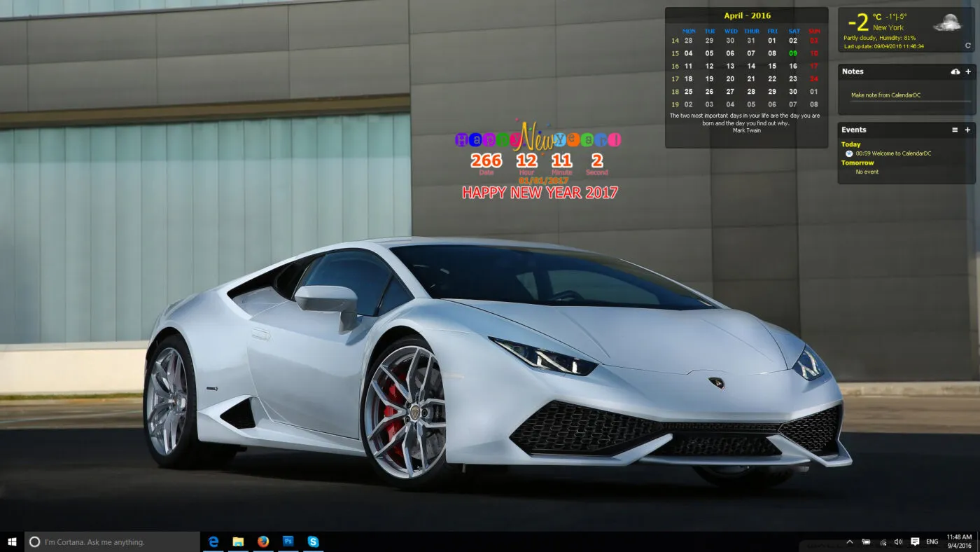Click the weather cloud image in the widget
The image size is (980, 552).
point(948,23)
